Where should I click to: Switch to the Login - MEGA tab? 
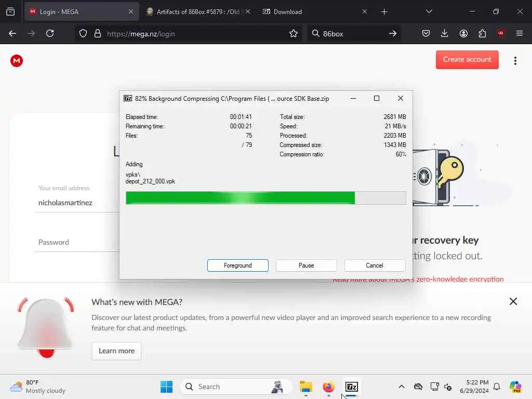(x=82, y=12)
